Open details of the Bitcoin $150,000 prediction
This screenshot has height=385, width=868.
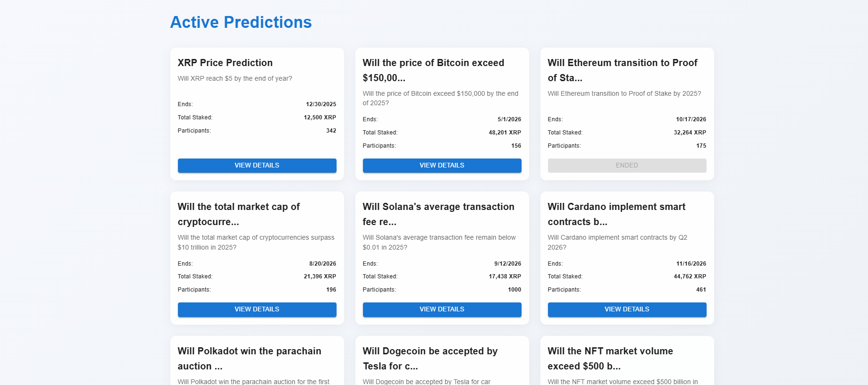tap(442, 166)
